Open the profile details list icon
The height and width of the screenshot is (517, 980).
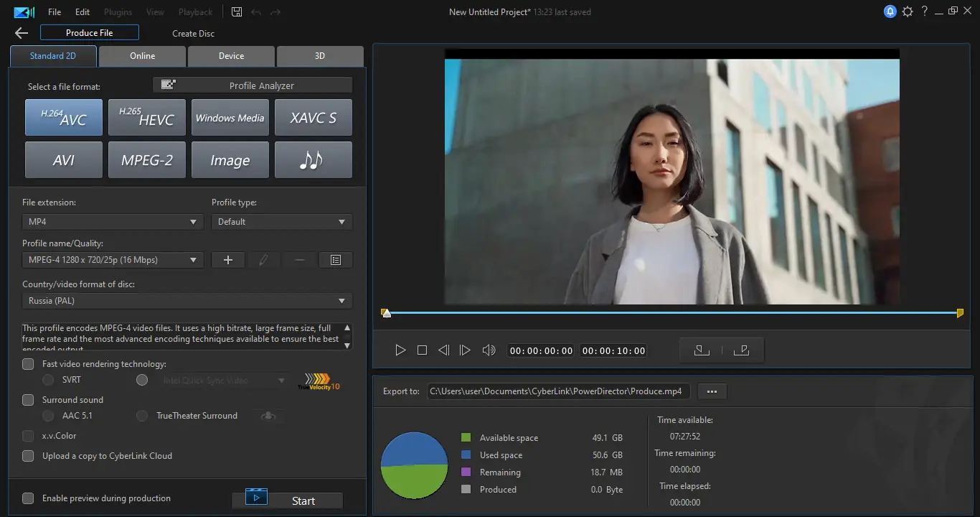pyautogui.click(x=335, y=260)
